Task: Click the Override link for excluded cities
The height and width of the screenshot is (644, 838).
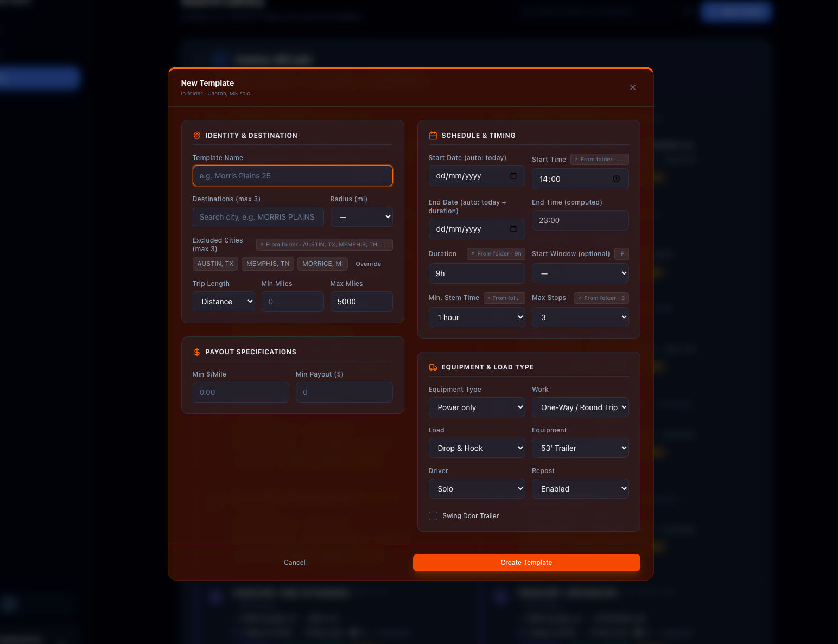Action: pos(369,264)
